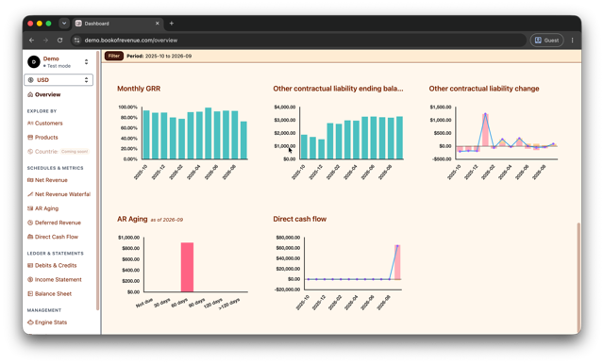Click the Countries globe icon
The width and height of the screenshot is (604, 364).
tap(30, 152)
